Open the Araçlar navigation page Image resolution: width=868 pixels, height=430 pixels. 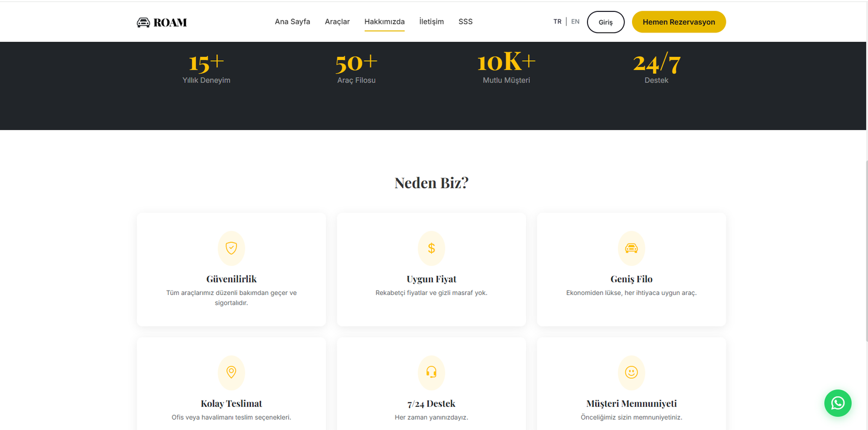click(337, 22)
